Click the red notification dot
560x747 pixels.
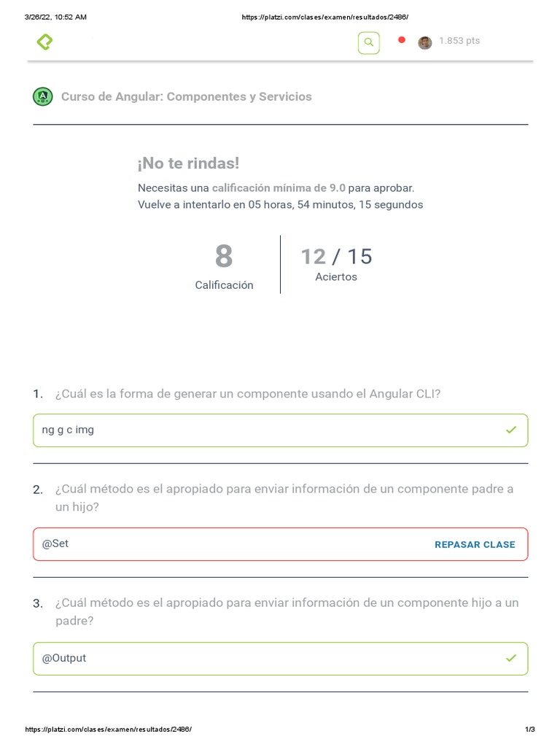(x=401, y=40)
